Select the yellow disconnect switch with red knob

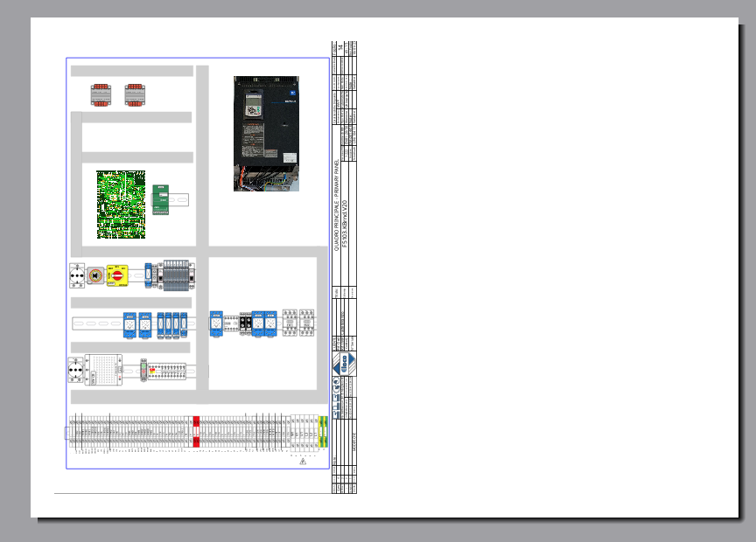[117, 275]
